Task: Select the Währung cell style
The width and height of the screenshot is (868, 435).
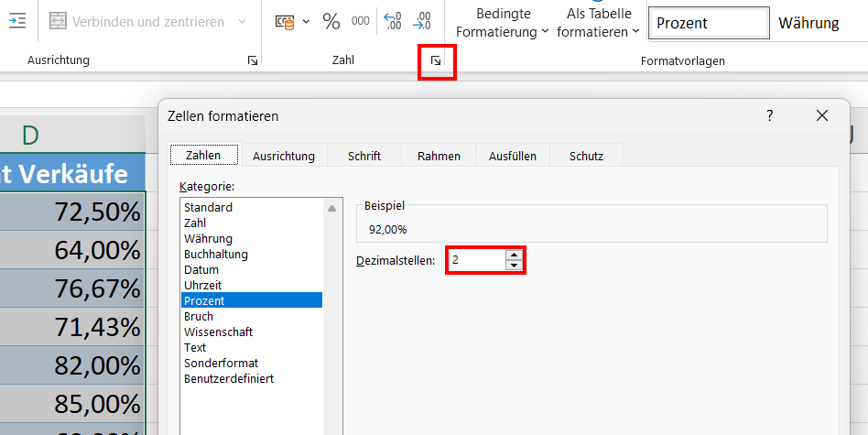Action: pyautogui.click(x=808, y=23)
